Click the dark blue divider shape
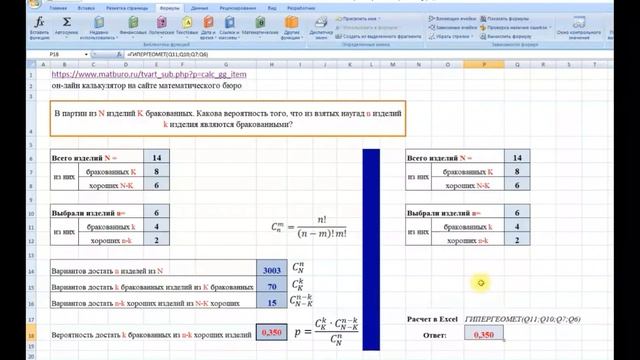 (371, 249)
